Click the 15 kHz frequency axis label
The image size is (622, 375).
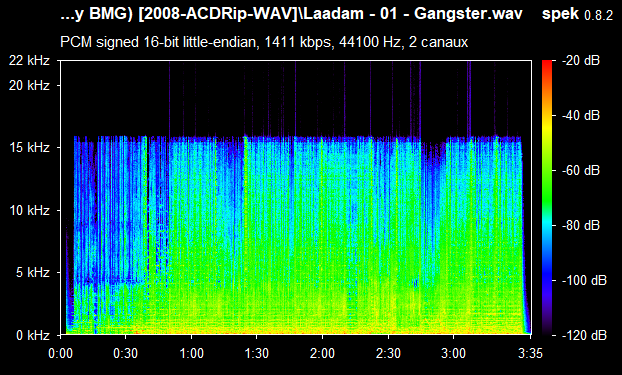30,148
